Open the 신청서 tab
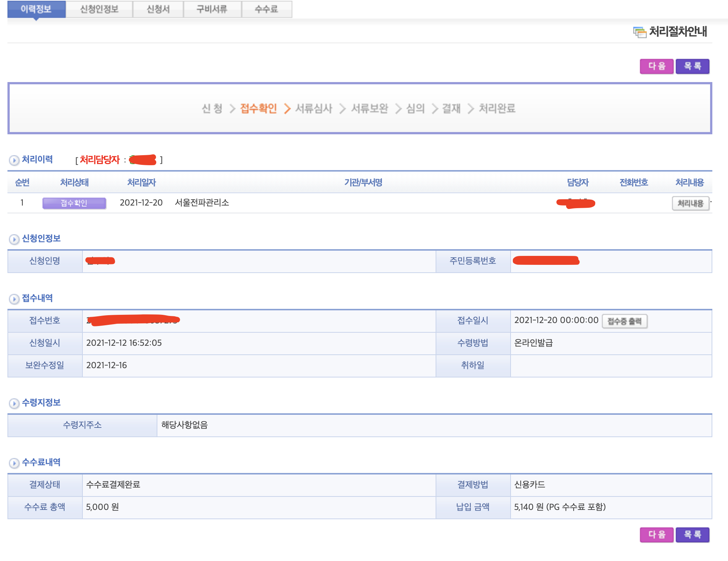This screenshot has height=561, width=728. click(x=158, y=9)
